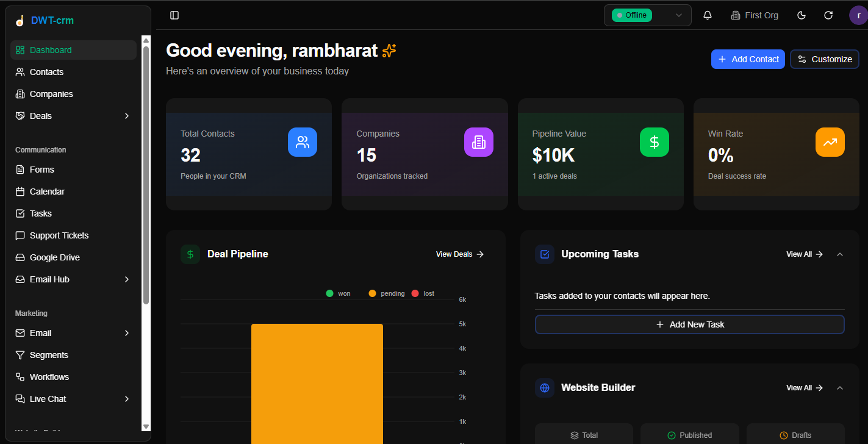The image size is (868, 444).
Task: Open Workflows under Marketing
Action: [x=73, y=377]
